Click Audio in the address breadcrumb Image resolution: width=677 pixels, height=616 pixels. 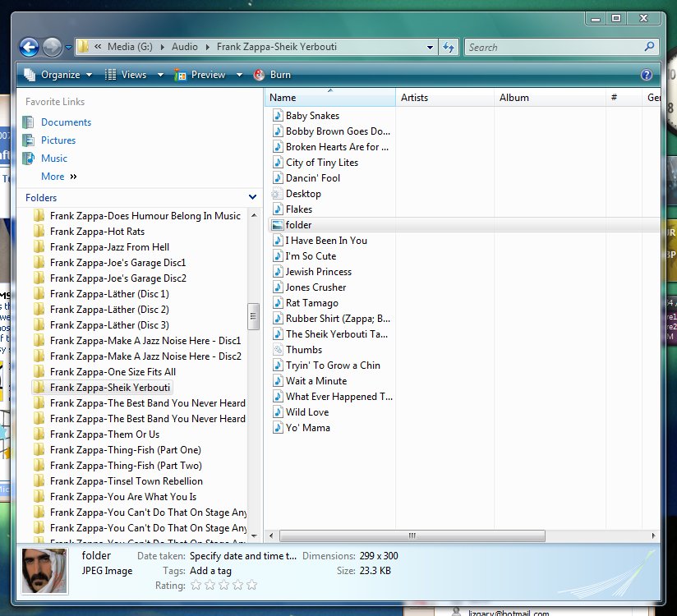(x=184, y=47)
